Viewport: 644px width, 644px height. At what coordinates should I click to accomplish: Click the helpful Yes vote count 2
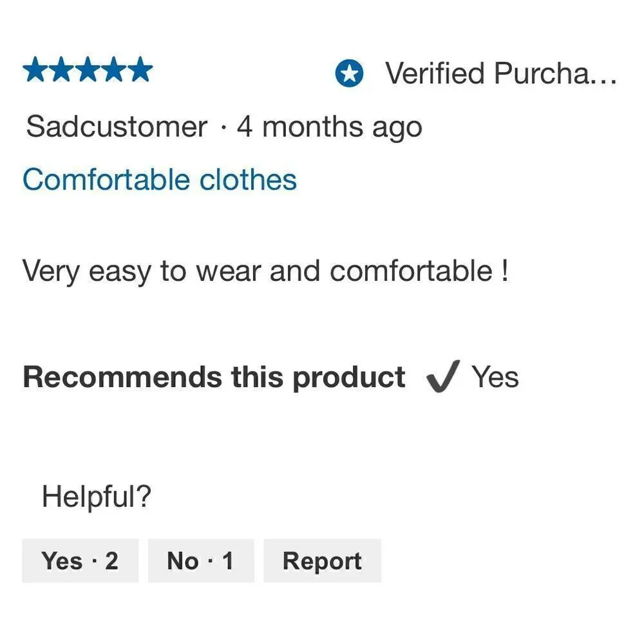coord(111,561)
